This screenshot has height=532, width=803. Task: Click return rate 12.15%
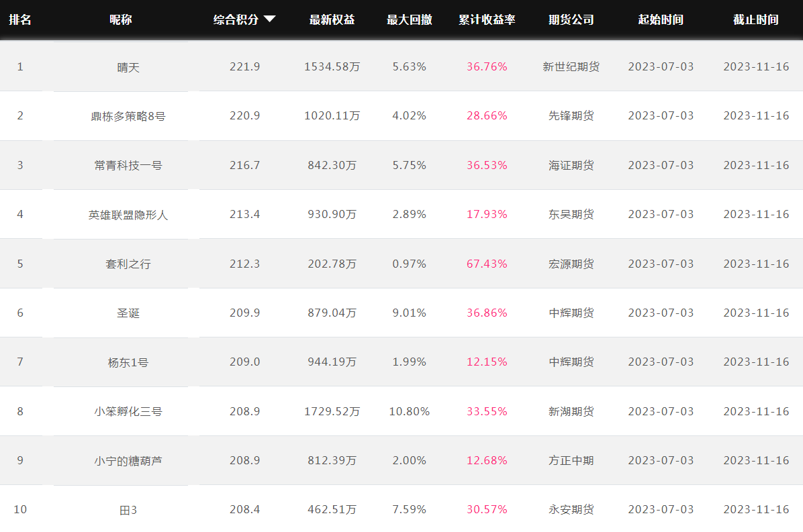(487, 362)
